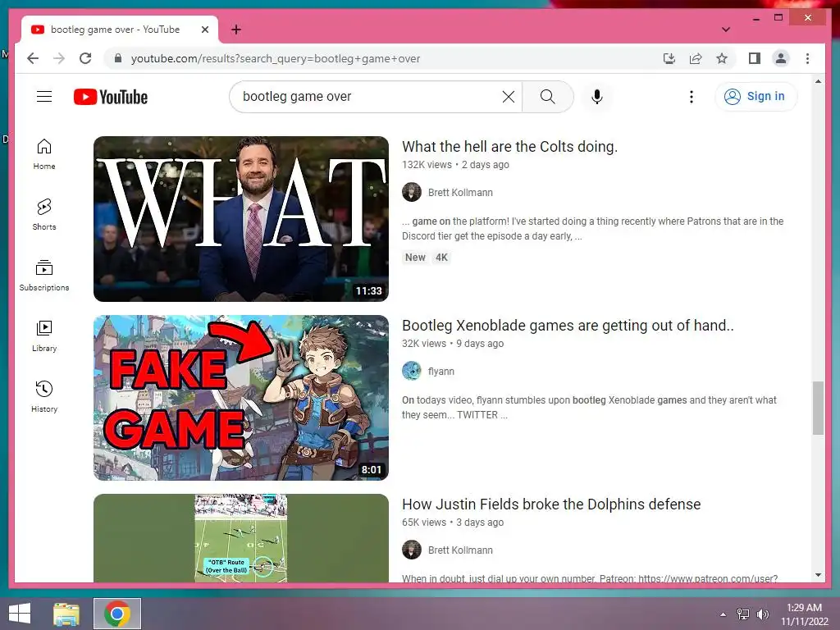Image resolution: width=840 pixels, height=630 pixels.
Task: Open 'What the hell are the Colts doing.' title
Action: (509, 146)
